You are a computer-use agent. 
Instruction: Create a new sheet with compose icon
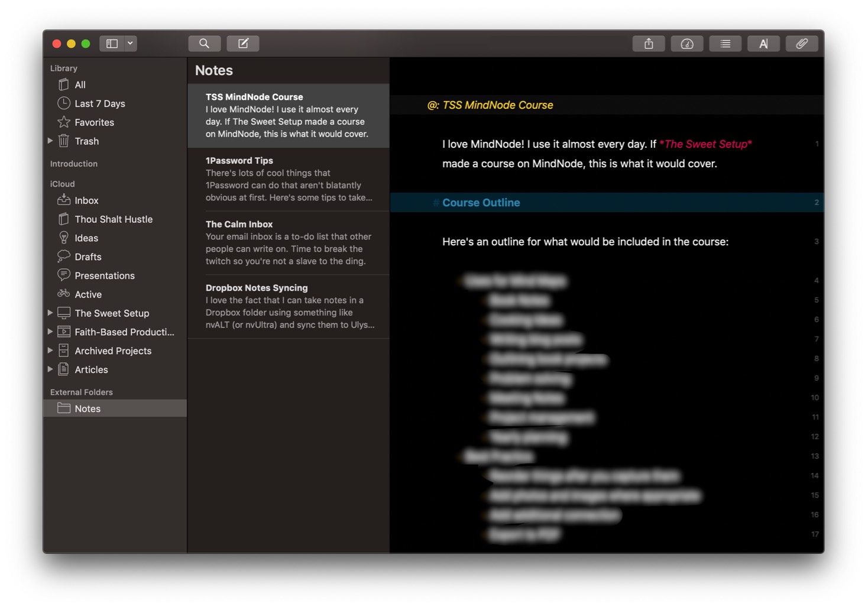click(243, 43)
